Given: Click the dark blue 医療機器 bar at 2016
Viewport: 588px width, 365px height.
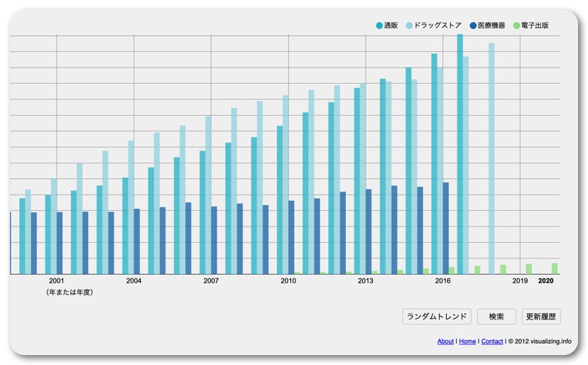Looking at the screenshot, I should 446,227.
